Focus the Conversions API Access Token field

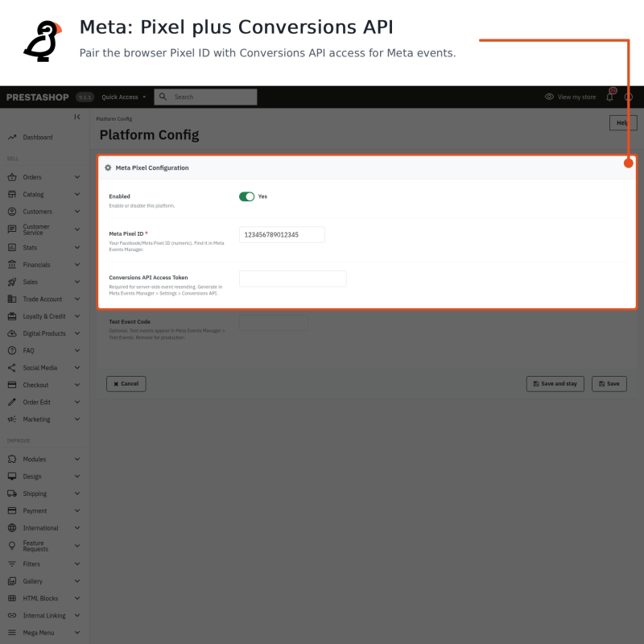[x=293, y=279]
